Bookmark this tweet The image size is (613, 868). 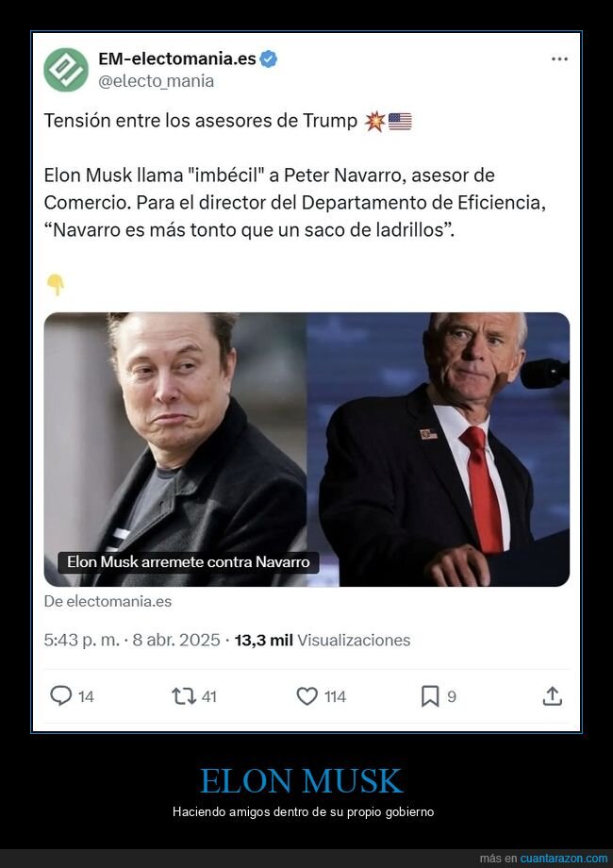point(430,696)
